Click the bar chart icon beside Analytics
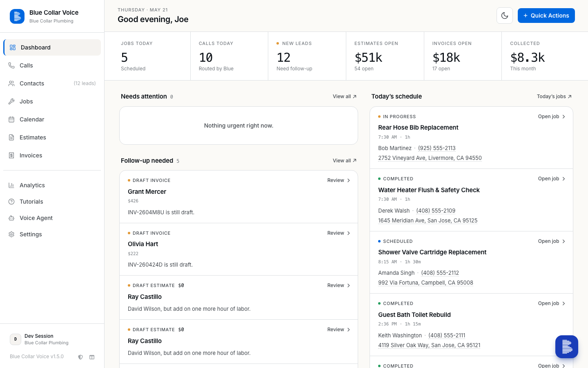The image size is (588, 368). pyautogui.click(x=11, y=185)
